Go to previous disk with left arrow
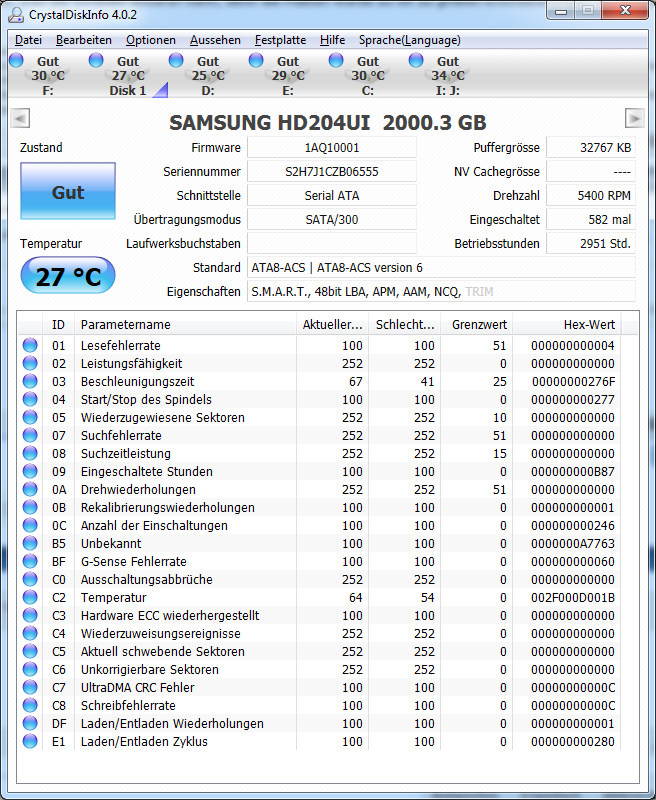 20,118
